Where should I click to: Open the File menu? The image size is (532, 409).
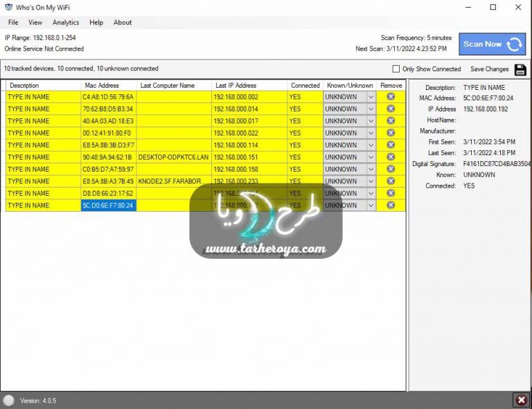tap(13, 22)
